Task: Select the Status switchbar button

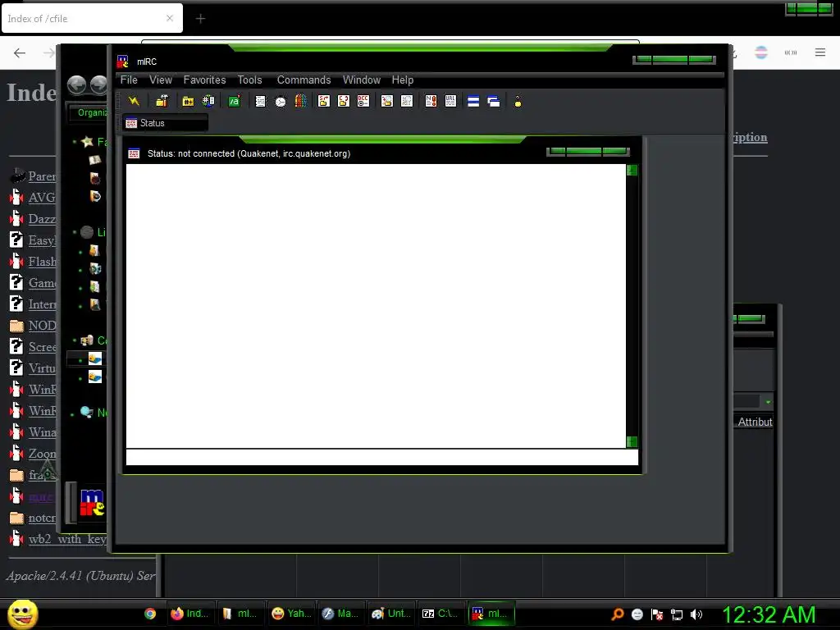Action: point(165,123)
